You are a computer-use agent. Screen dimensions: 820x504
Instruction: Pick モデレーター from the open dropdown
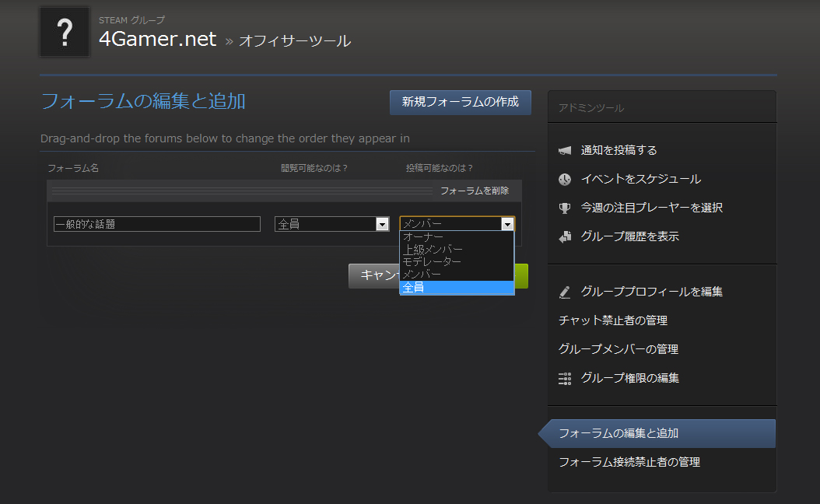[432, 262]
